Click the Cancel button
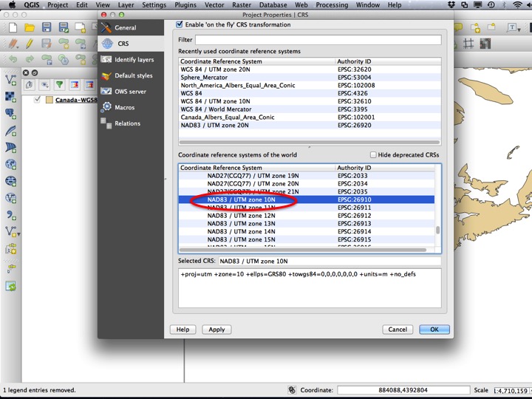 [x=398, y=330]
